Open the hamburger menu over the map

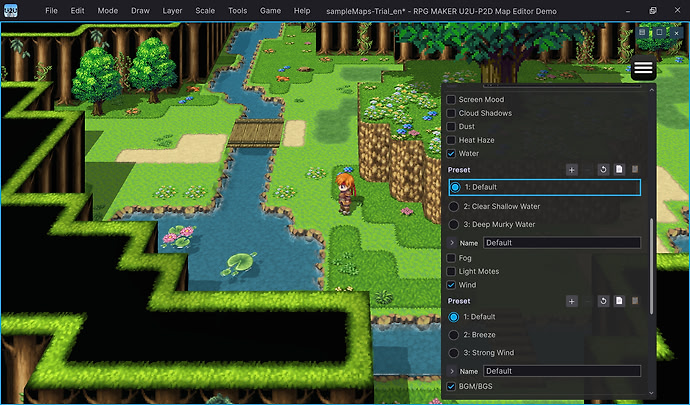coord(643,68)
